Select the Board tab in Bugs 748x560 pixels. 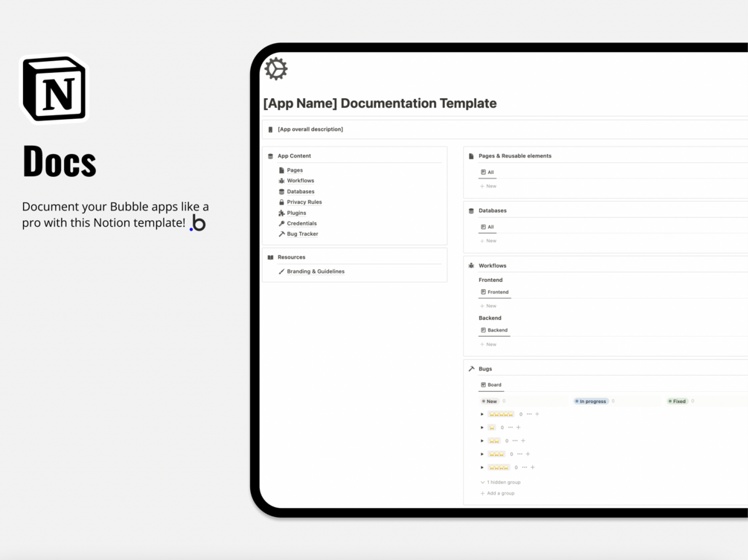click(x=491, y=385)
